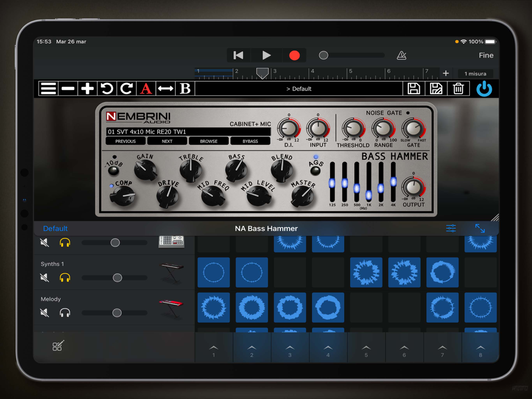The height and width of the screenshot is (399, 532).
Task: Select preset slot B
Action: pos(185,88)
